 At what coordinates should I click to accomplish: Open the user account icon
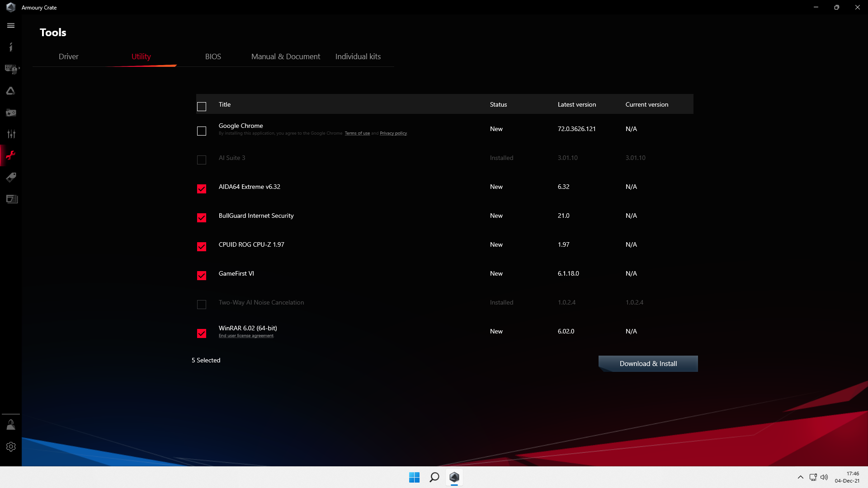11,425
